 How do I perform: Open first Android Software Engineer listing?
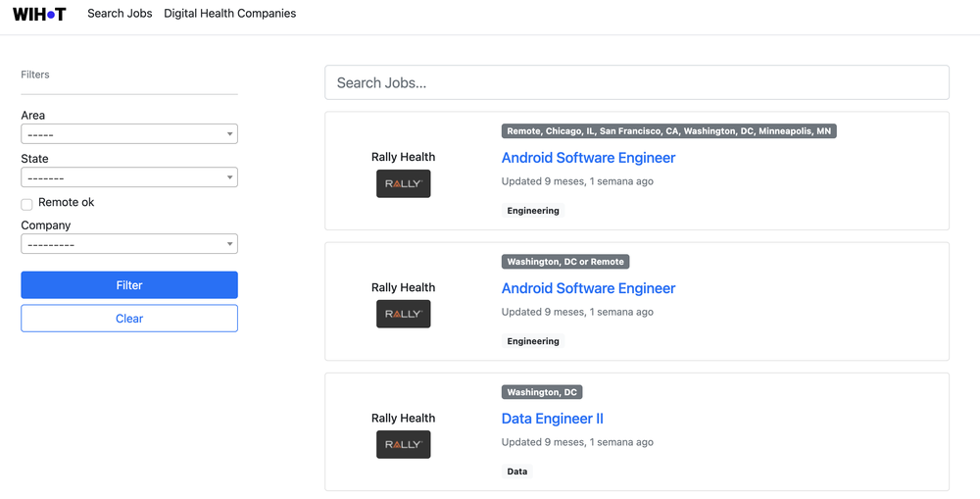(588, 158)
